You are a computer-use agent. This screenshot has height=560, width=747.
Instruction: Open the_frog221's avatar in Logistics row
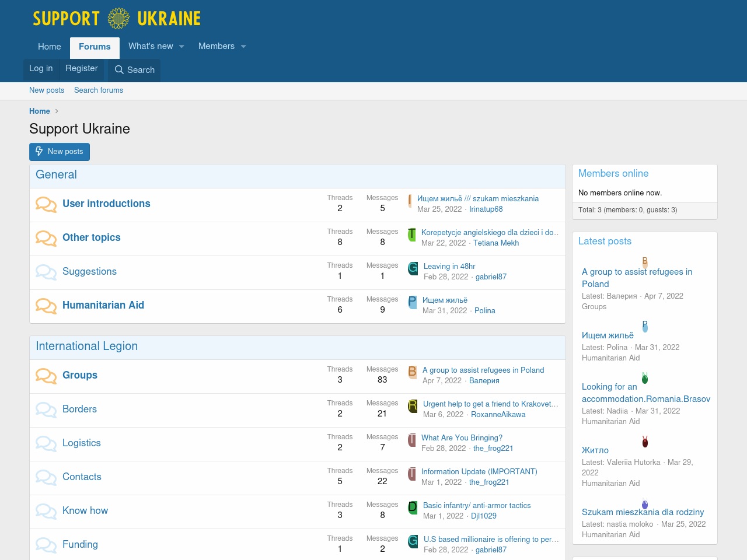click(x=411, y=440)
